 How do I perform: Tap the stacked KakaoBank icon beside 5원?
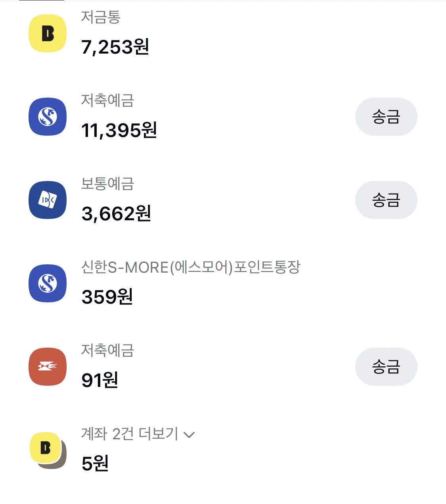tap(48, 450)
